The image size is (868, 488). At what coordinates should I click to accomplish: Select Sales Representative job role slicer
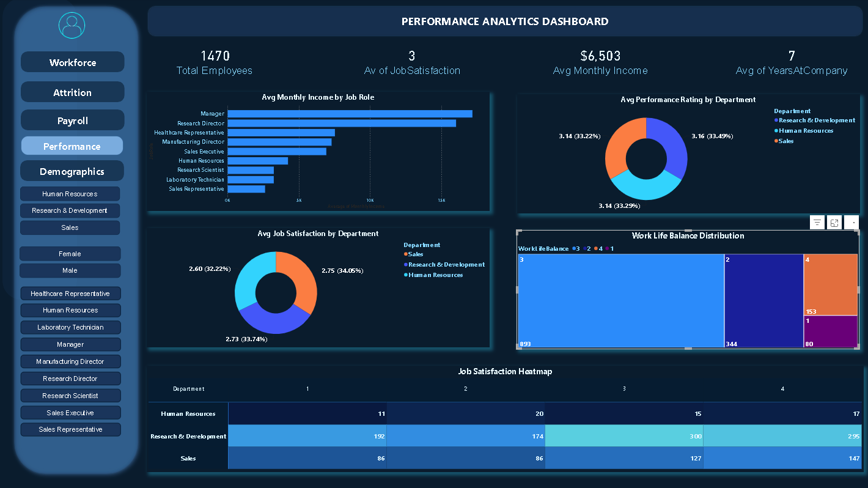(70, 429)
